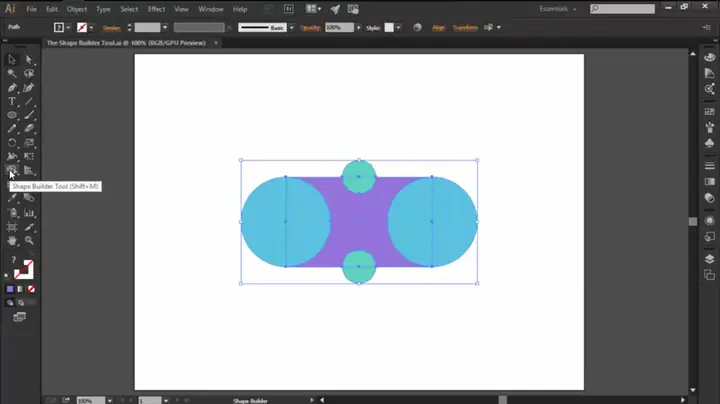Open the Stroke panel icon

click(x=709, y=166)
